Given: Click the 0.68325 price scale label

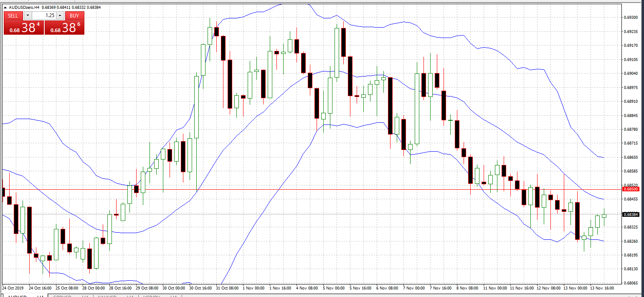Looking at the screenshot, I should [x=631, y=227].
